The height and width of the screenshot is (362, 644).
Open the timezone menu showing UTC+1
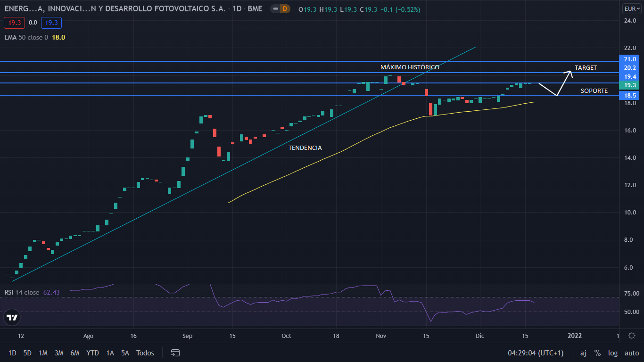click(x=535, y=353)
